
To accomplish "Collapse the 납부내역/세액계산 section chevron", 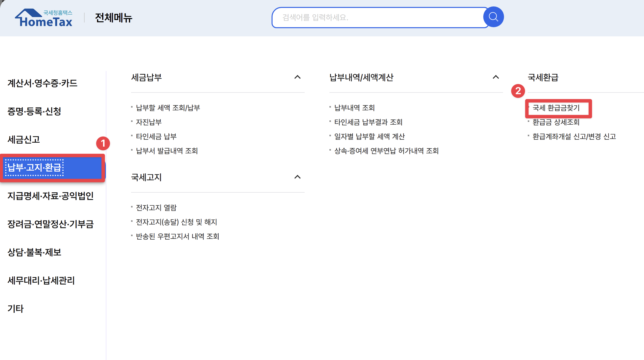I will (x=496, y=77).
